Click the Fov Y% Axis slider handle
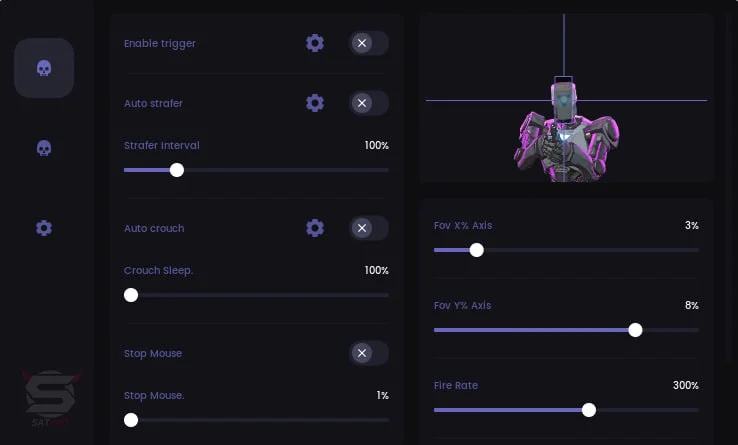The image size is (738, 445). pyautogui.click(x=635, y=330)
